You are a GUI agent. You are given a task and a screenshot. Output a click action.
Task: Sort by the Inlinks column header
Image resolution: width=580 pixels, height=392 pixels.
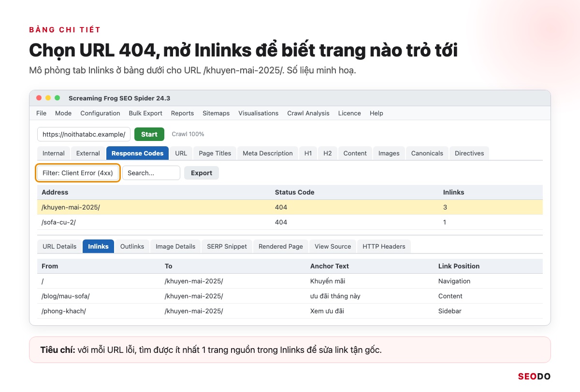pyautogui.click(x=453, y=192)
